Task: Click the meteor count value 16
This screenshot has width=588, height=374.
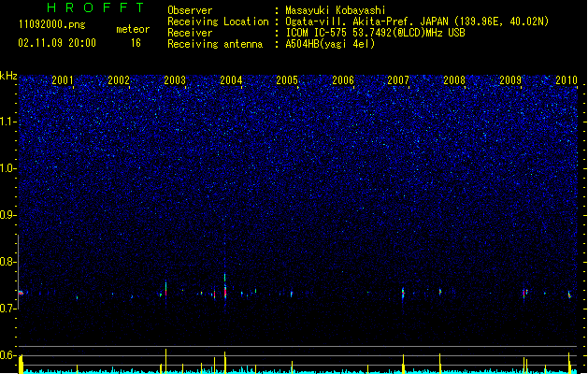Action: tap(136, 43)
